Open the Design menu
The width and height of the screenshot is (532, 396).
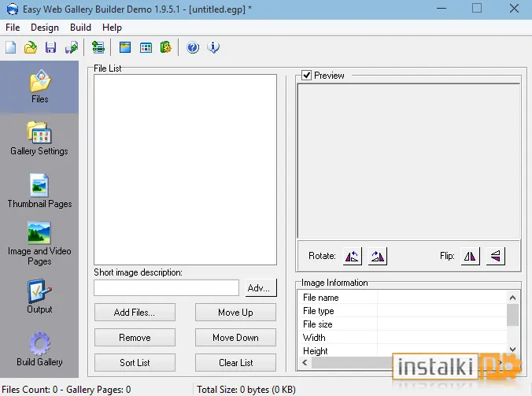click(45, 28)
